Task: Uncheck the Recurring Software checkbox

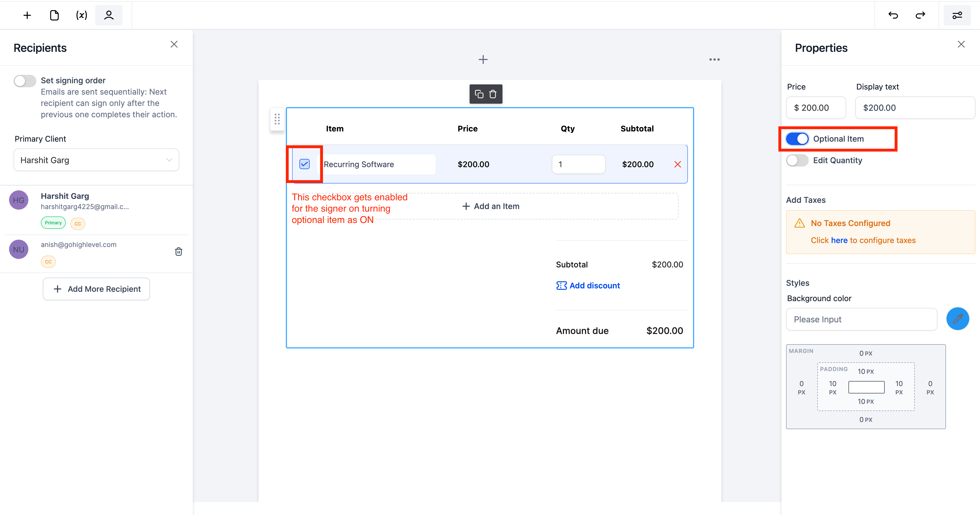Action: point(304,164)
